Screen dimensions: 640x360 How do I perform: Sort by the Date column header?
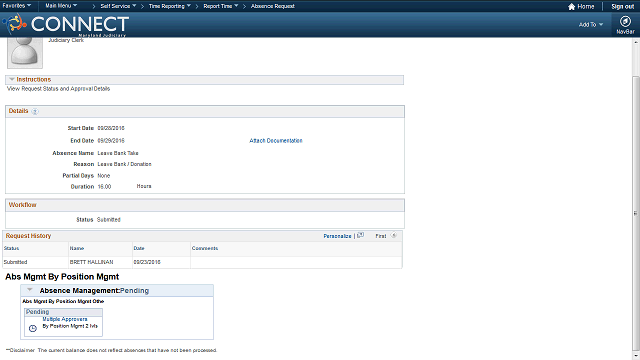(x=139, y=248)
